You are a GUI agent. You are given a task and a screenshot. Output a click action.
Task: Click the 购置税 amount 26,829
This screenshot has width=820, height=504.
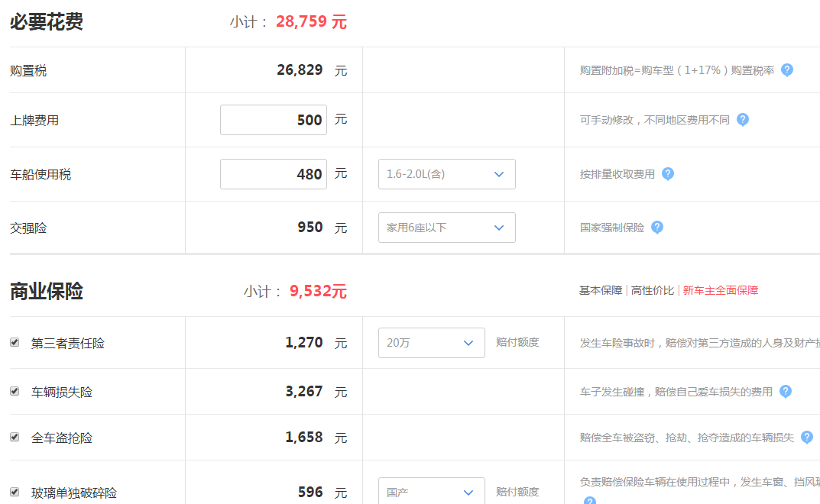(x=300, y=70)
